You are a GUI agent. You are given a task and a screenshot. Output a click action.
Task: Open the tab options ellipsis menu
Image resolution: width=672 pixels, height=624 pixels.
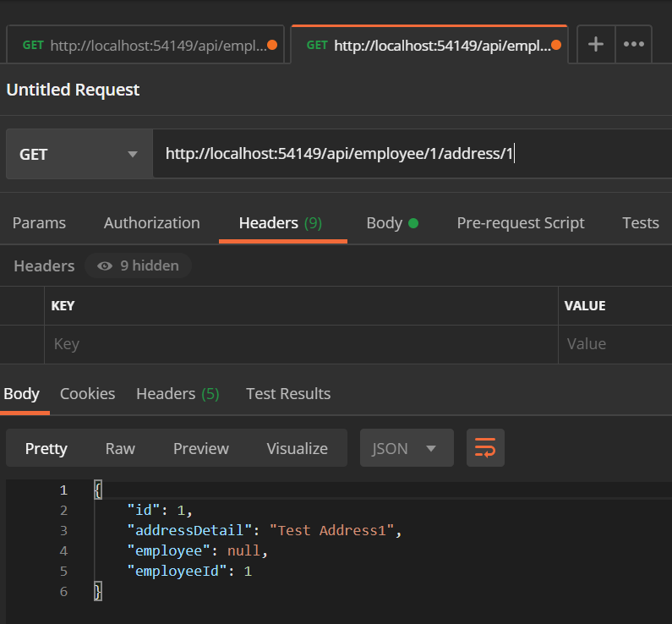tap(633, 44)
